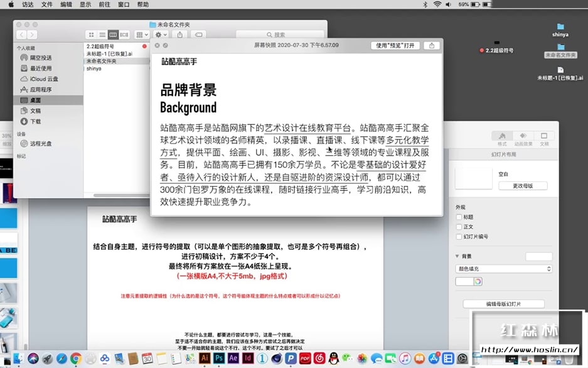Open the 文件 menu
Image resolution: width=588 pixels, height=368 pixels.
[x=47, y=4]
